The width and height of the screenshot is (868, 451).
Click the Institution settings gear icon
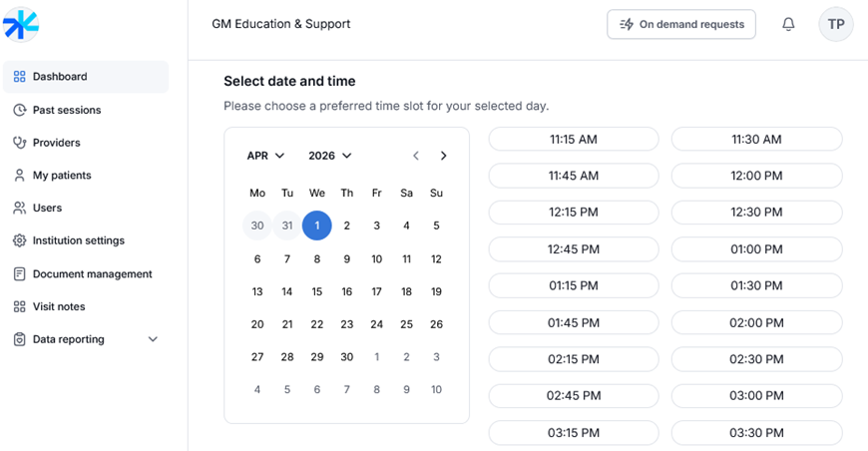19,240
